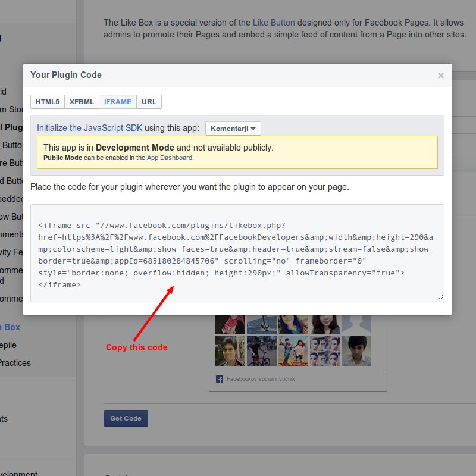
Task: Open the Practices sidebar item
Action: [x=15, y=363]
